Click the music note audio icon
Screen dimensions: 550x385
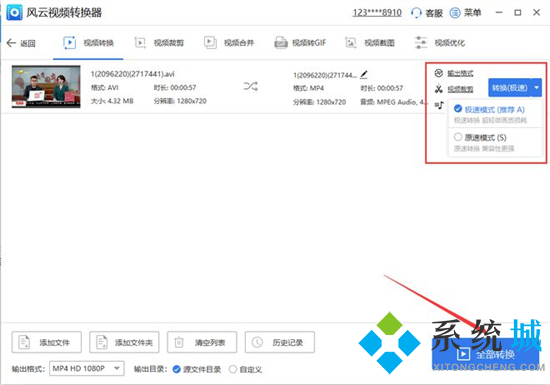(x=439, y=105)
